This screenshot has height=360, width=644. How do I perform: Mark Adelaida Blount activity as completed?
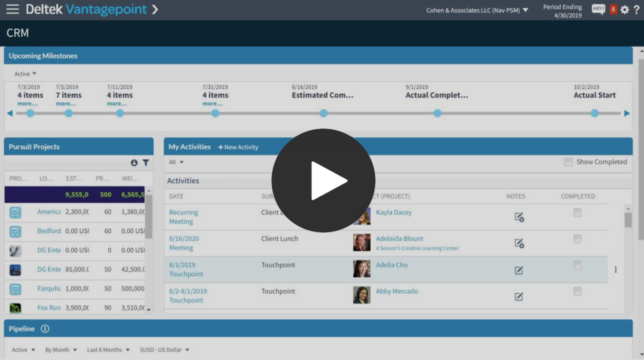[577, 239]
